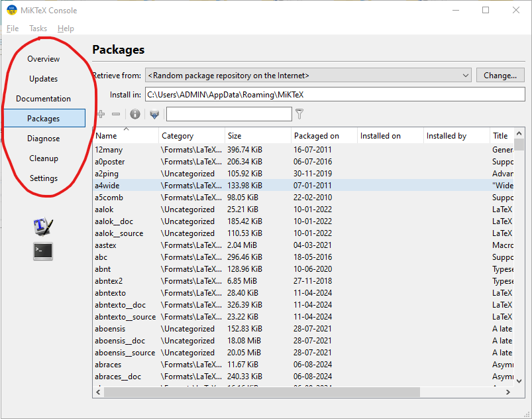The width and height of the screenshot is (532, 419).
Task: Launch TeXworks from the sidebar icon
Action: click(43, 226)
